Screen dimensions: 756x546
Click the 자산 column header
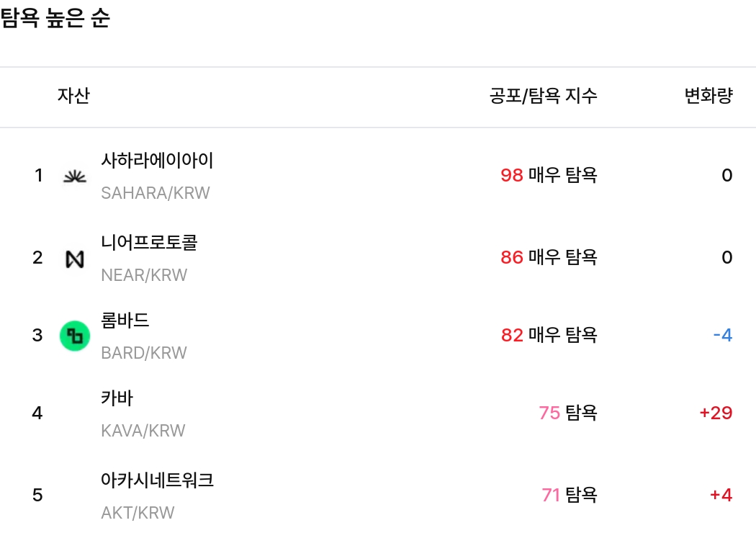pos(73,96)
